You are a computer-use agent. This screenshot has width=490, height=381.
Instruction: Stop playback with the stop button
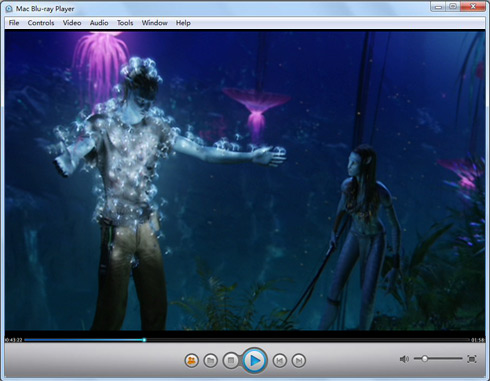coord(231,360)
